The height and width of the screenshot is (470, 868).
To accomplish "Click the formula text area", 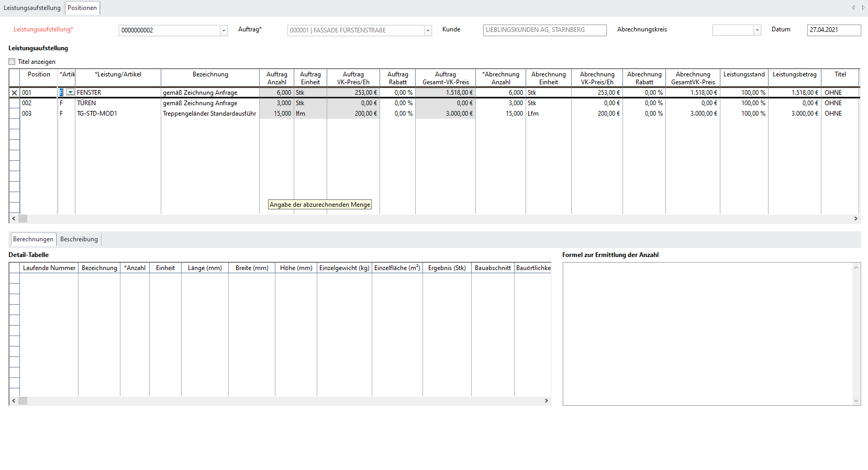I will tap(708, 333).
